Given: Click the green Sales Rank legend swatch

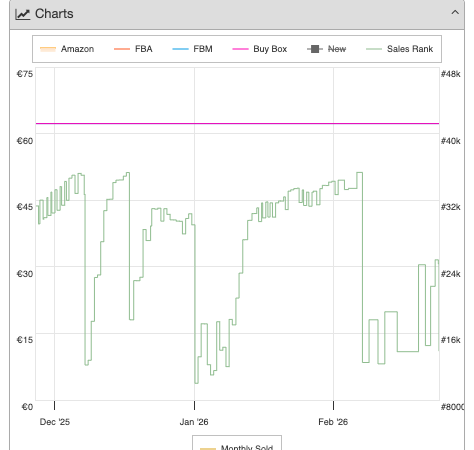Looking at the screenshot, I should click(x=374, y=49).
